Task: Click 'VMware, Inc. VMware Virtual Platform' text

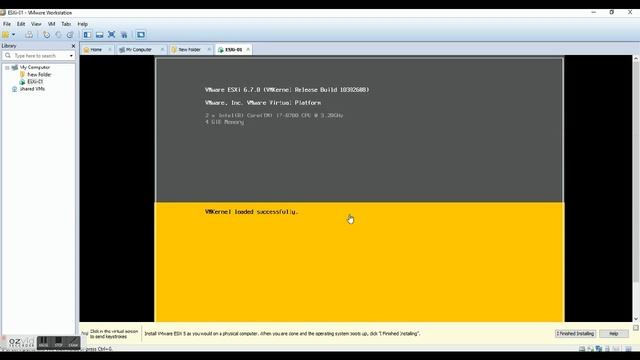Action: 263,103
